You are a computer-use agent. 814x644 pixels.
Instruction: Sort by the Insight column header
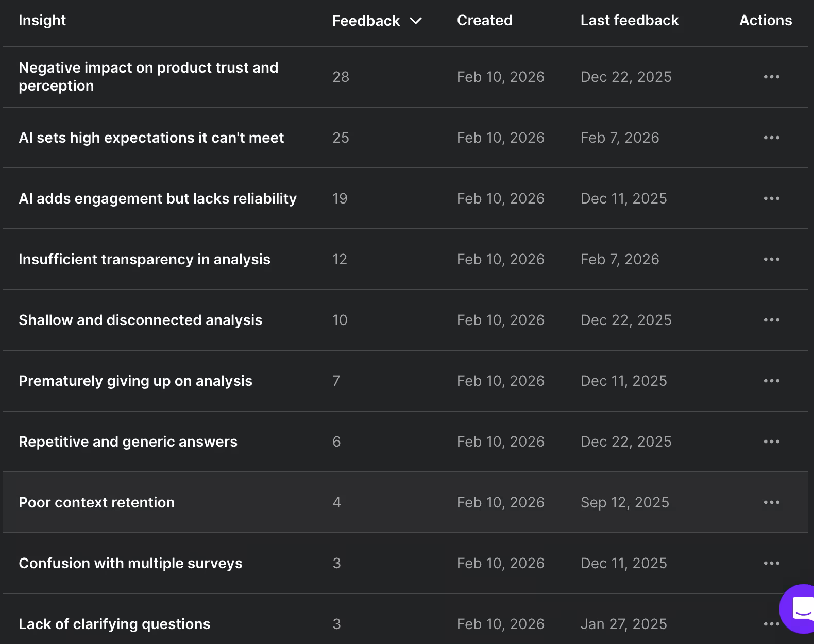42,20
